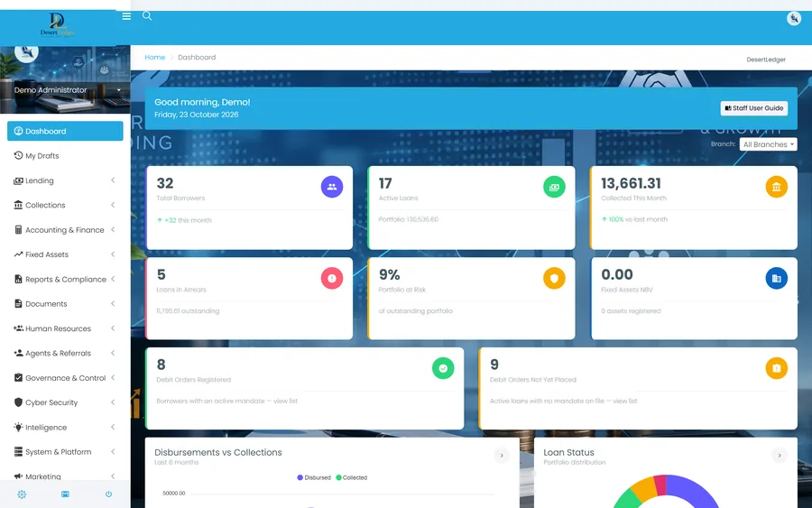Select Dashboard in the sidebar
The width and height of the screenshot is (812, 508).
point(65,131)
